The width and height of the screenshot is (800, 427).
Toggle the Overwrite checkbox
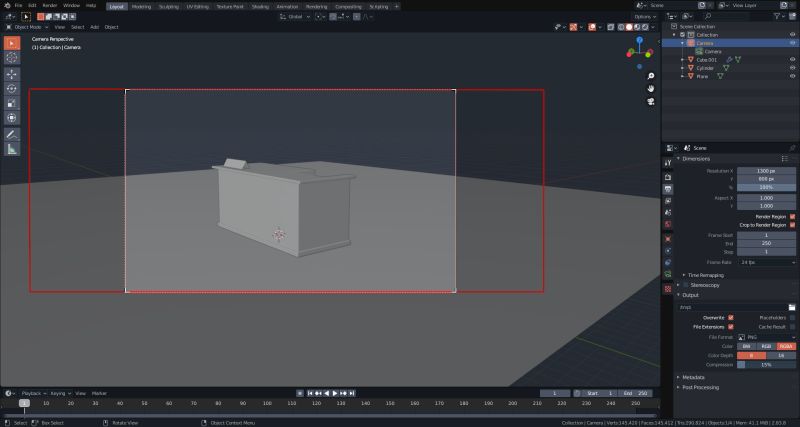(x=731, y=317)
